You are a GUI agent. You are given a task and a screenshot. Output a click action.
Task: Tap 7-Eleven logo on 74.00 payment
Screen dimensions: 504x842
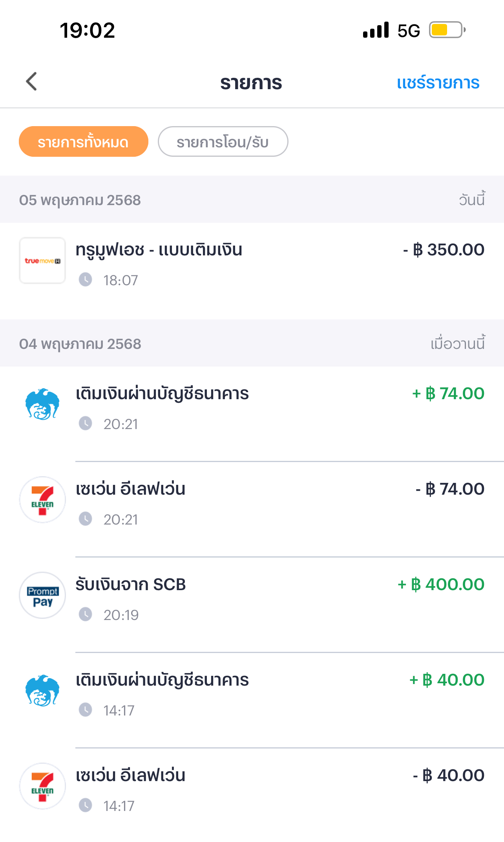[x=42, y=500]
